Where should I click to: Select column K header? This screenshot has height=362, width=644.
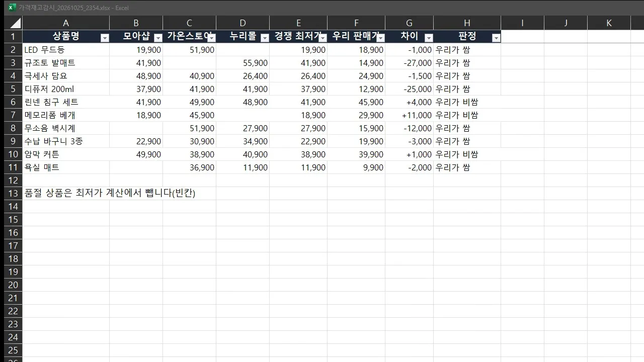click(609, 23)
